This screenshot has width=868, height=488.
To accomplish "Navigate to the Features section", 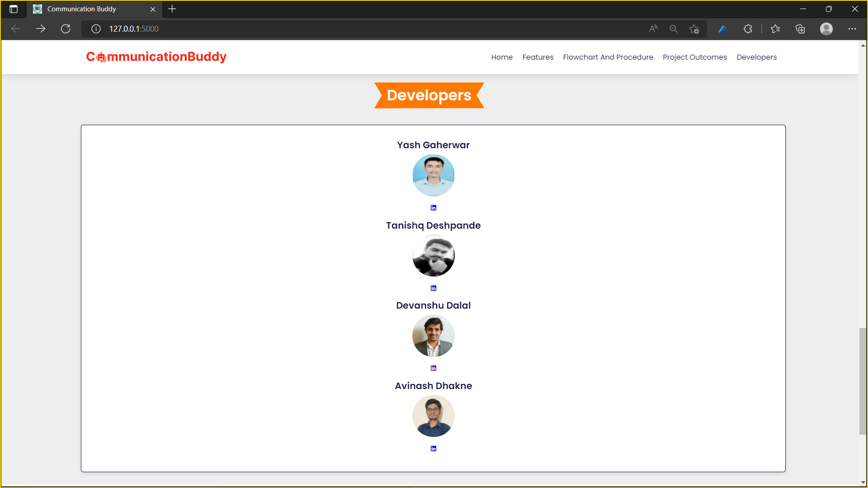I will (x=538, y=57).
